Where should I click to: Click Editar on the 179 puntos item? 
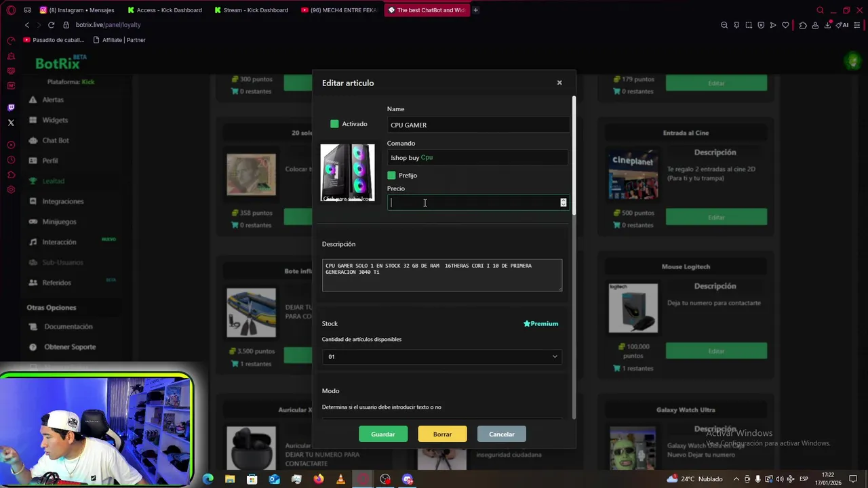716,83
